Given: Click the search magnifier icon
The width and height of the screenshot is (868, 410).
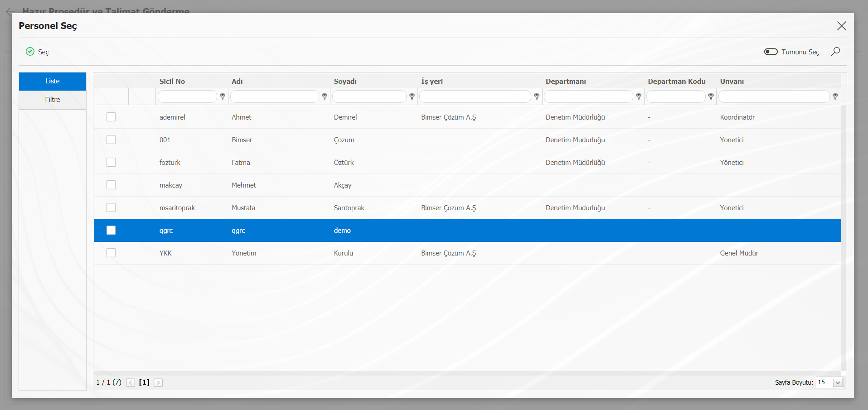Looking at the screenshot, I should (835, 52).
